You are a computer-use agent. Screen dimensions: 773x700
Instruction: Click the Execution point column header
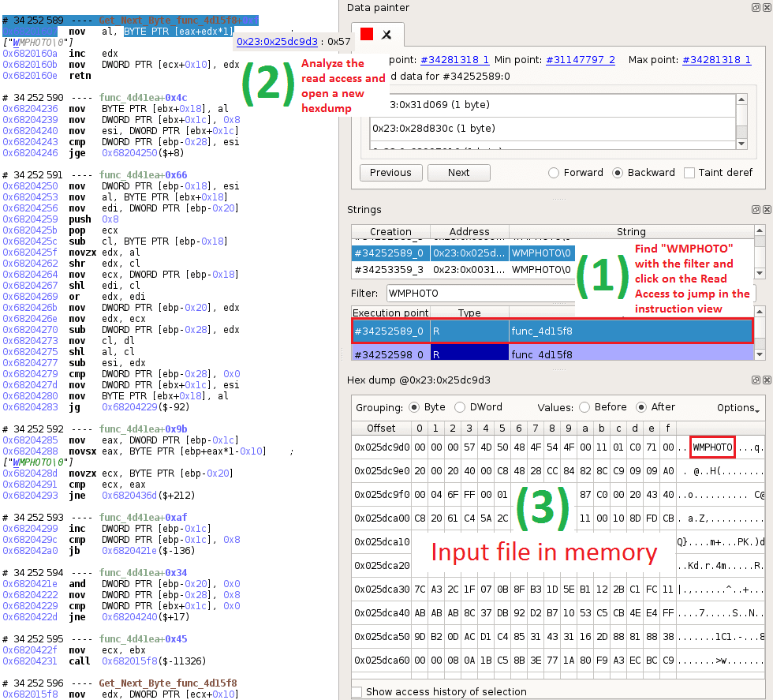[390, 313]
